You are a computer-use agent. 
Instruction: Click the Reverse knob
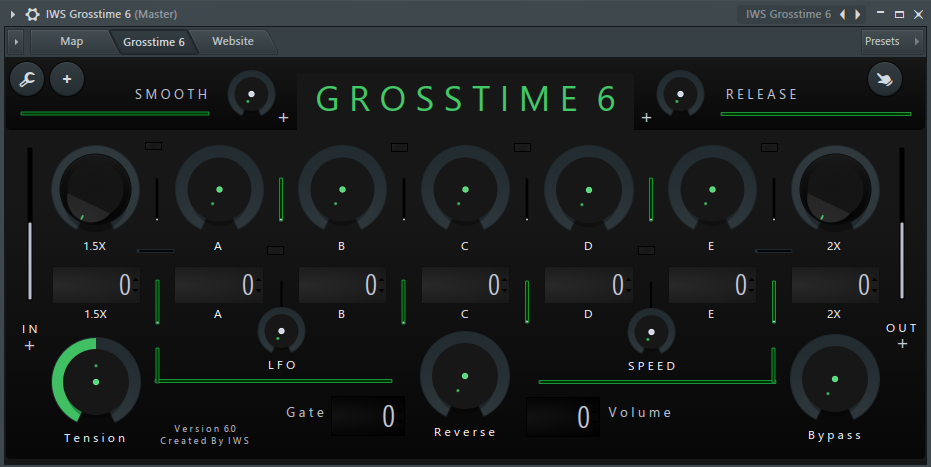465,376
